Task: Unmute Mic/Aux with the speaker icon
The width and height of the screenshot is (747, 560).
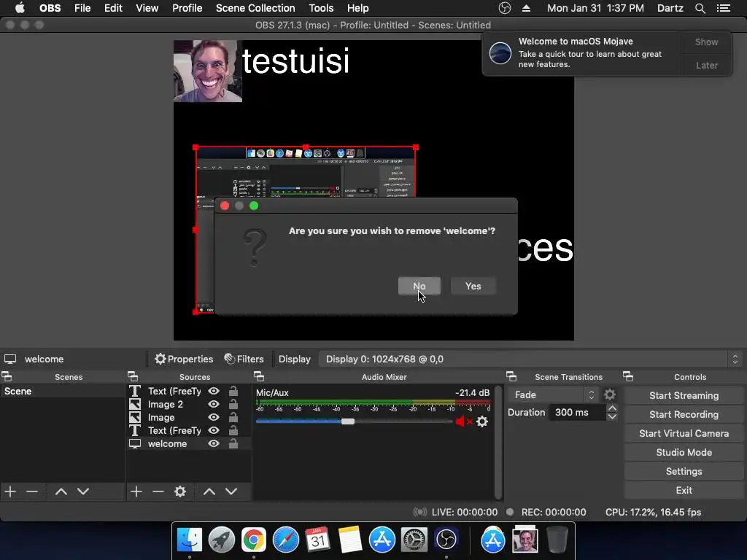Action: (463, 421)
